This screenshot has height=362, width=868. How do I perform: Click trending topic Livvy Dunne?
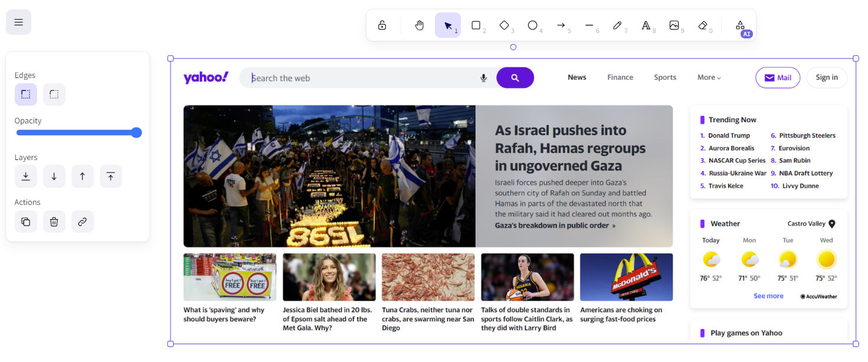tap(801, 186)
